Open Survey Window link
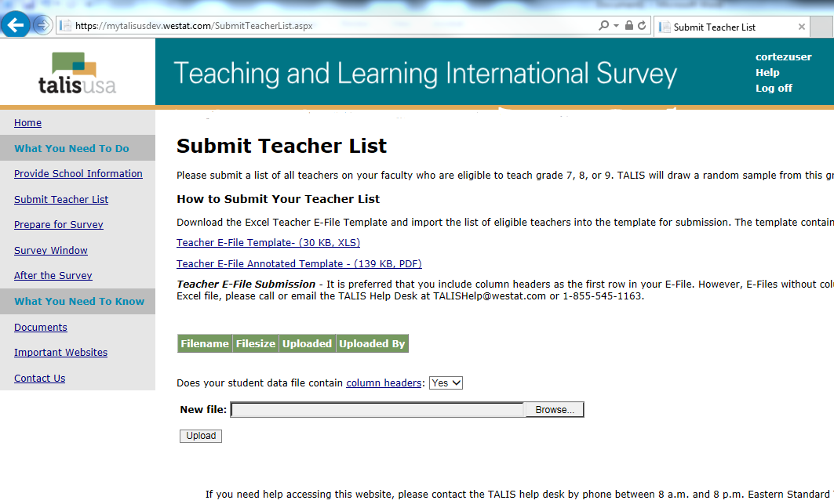Viewport: 834px width, 504px height. 50,250
